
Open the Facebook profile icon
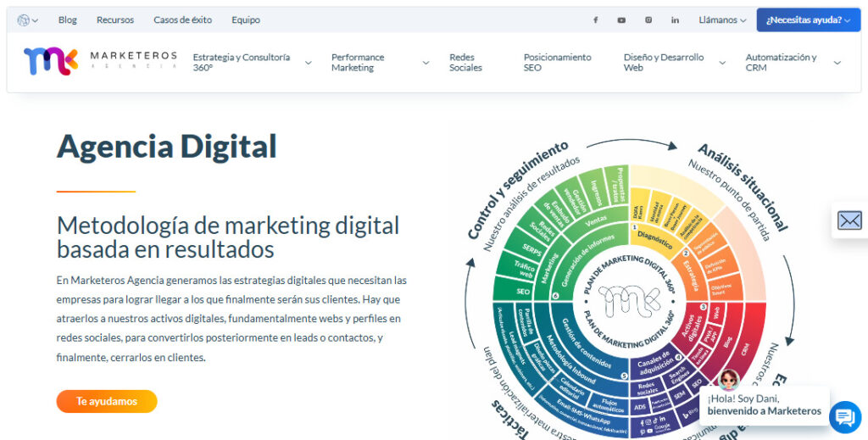596,20
